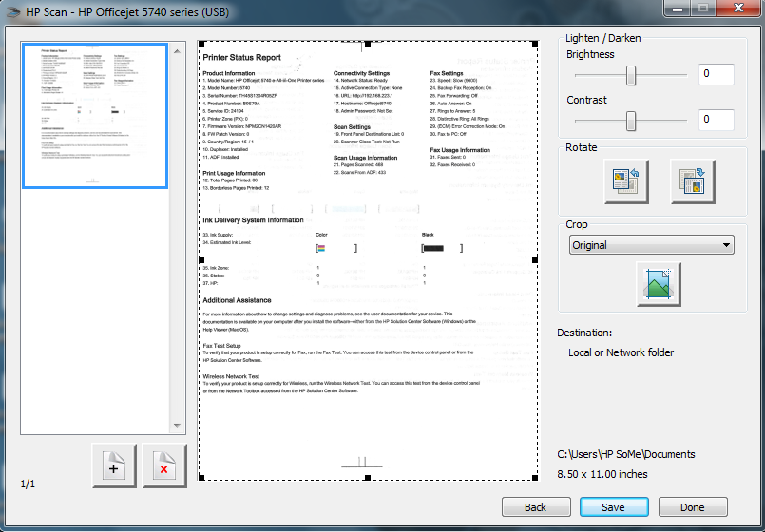Viewport: 765px width, 532px height.
Task: Click the top-center crop handle
Action: pos(368,44)
